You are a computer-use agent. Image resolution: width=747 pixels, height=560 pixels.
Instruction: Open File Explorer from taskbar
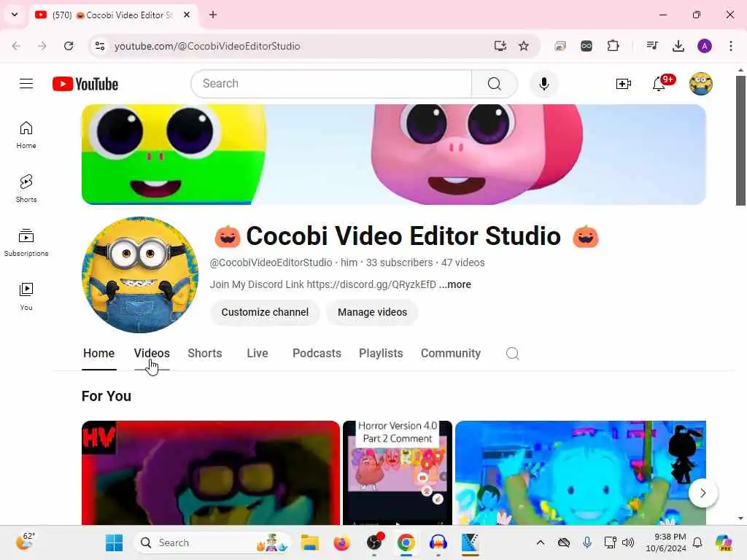(309, 542)
